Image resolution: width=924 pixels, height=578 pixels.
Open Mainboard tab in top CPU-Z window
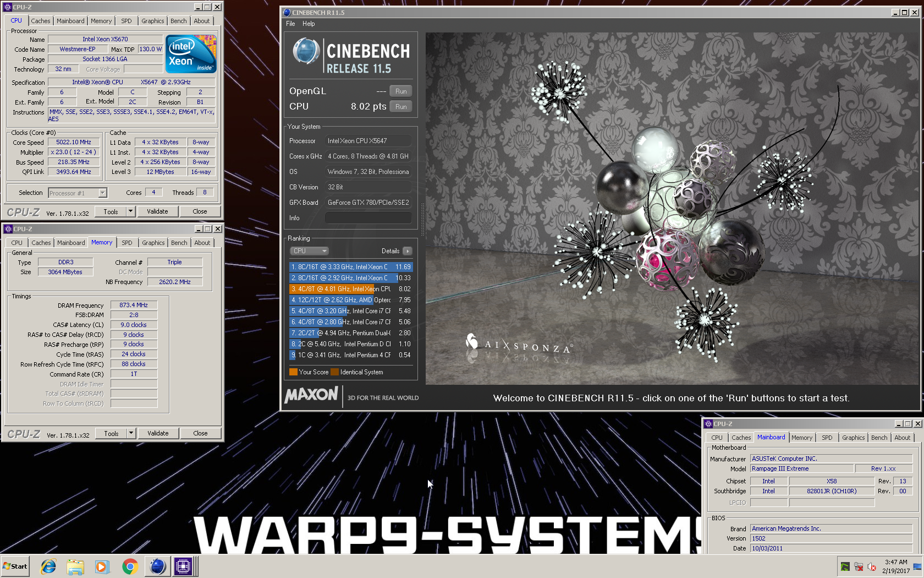tap(70, 21)
